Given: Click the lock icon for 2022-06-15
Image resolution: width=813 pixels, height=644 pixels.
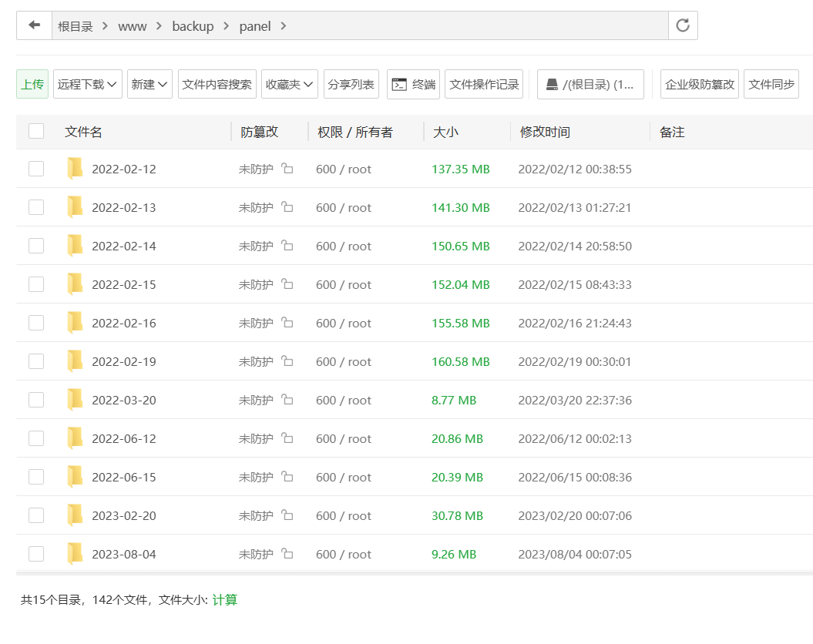Looking at the screenshot, I should (287, 477).
